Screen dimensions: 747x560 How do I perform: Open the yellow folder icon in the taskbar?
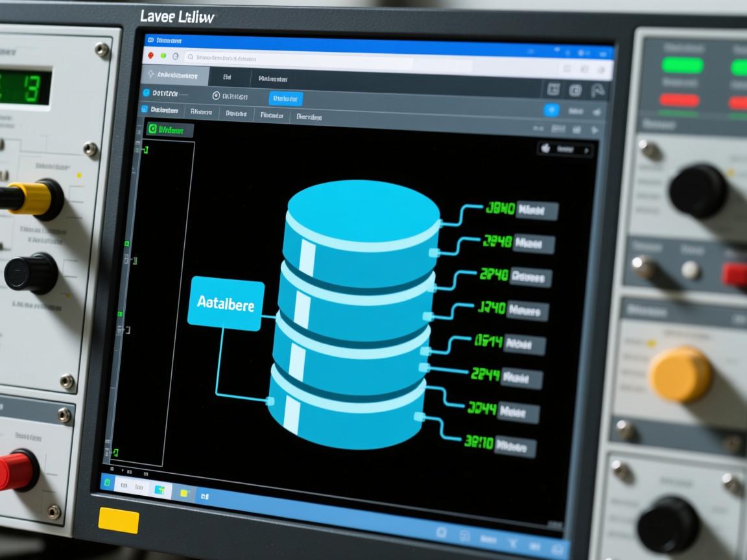[184, 493]
